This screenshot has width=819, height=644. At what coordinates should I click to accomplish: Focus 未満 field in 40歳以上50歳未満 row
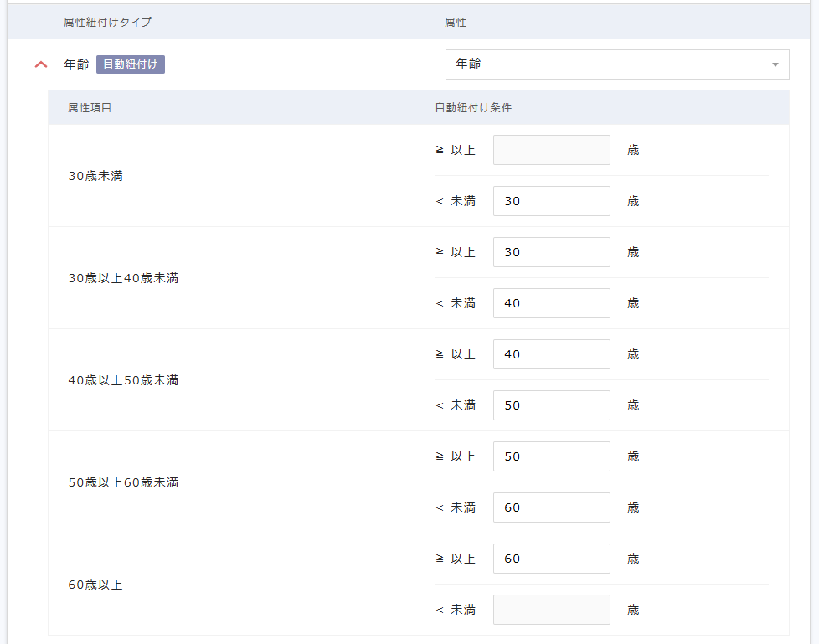point(551,405)
